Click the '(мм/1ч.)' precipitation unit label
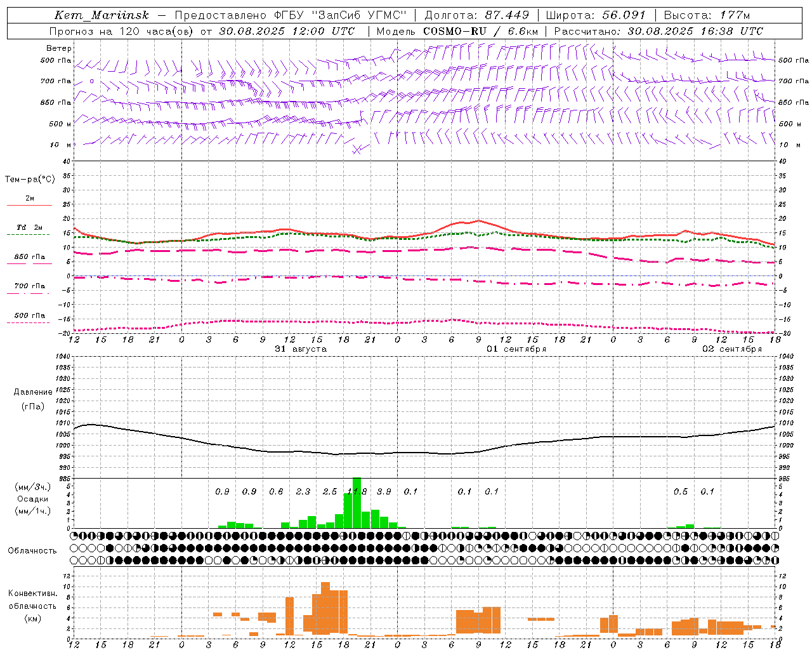This screenshot has height=650, width=812. click(x=32, y=510)
